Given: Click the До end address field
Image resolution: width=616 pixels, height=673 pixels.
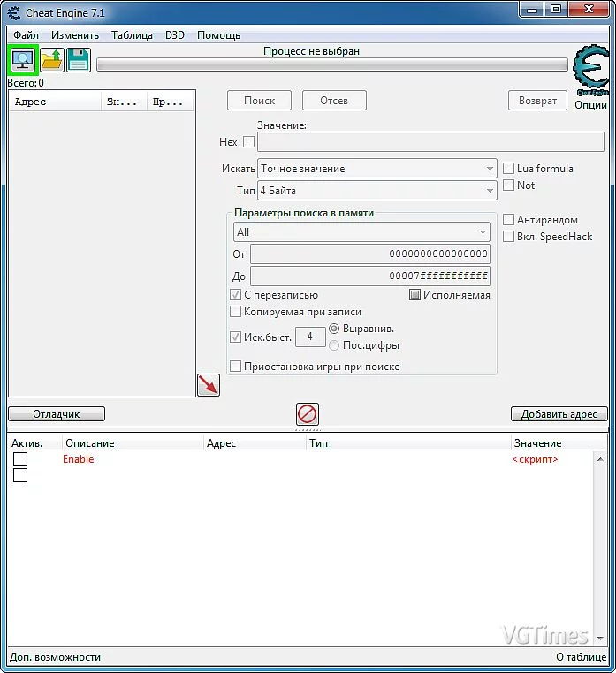Looking at the screenshot, I should click(370, 276).
